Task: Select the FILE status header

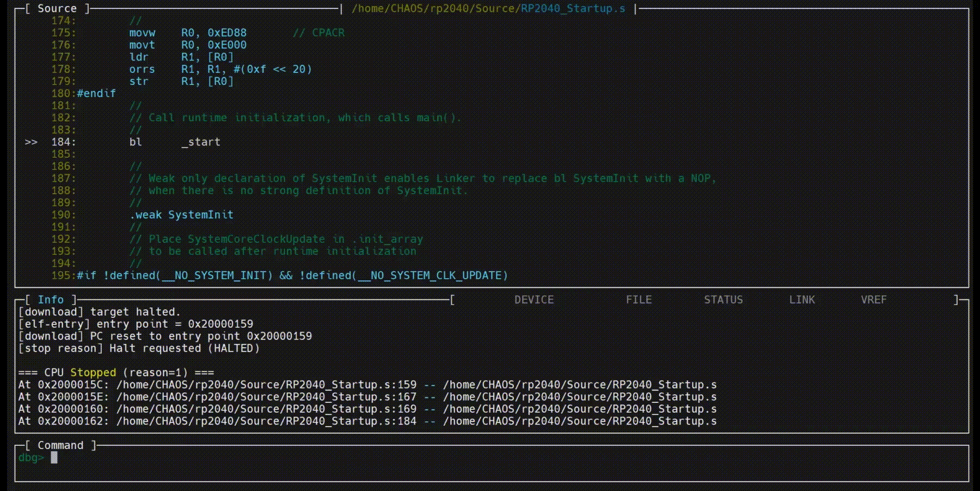Action: [638, 300]
